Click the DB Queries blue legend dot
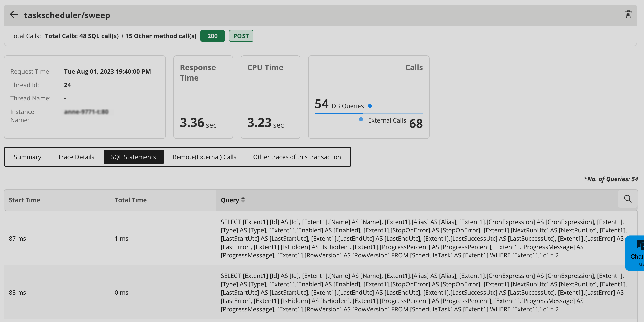Image resolution: width=644 pixels, height=322 pixels. coord(370,106)
